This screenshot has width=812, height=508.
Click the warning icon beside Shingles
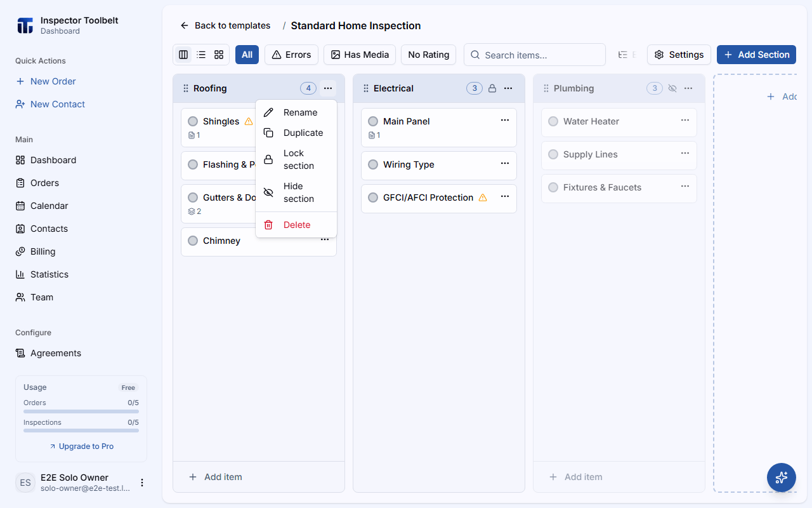pos(249,121)
